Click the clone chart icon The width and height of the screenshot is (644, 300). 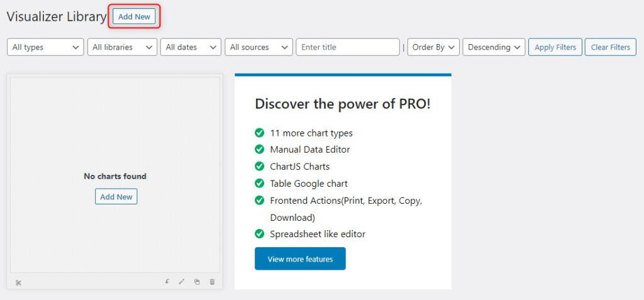pos(197,282)
